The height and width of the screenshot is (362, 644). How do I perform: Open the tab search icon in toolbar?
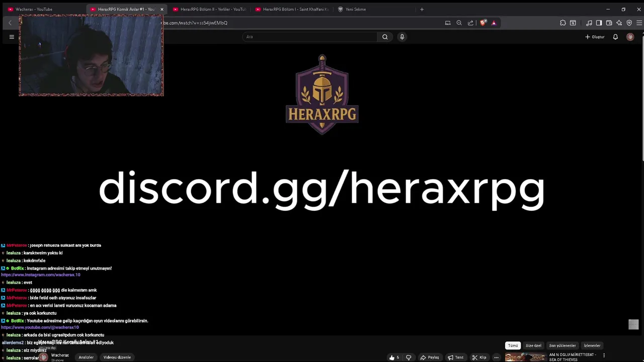click(x=573, y=23)
